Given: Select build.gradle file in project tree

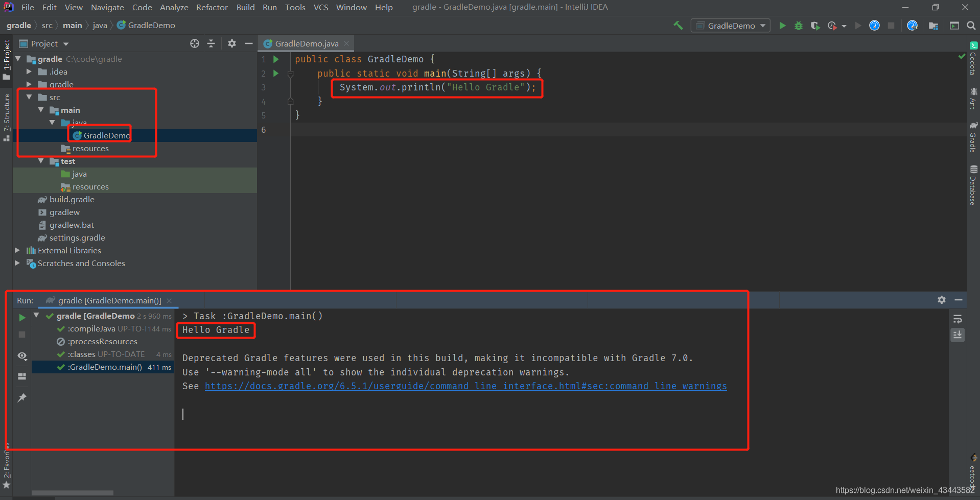Looking at the screenshot, I should (x=72, y=199).
